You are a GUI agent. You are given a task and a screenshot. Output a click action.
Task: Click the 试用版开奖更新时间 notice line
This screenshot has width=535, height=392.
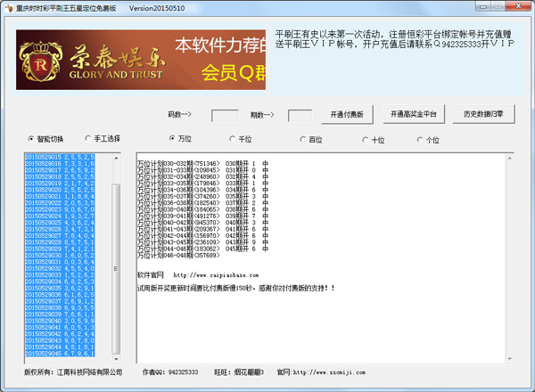pyautogui.click(x=235, y=289)
